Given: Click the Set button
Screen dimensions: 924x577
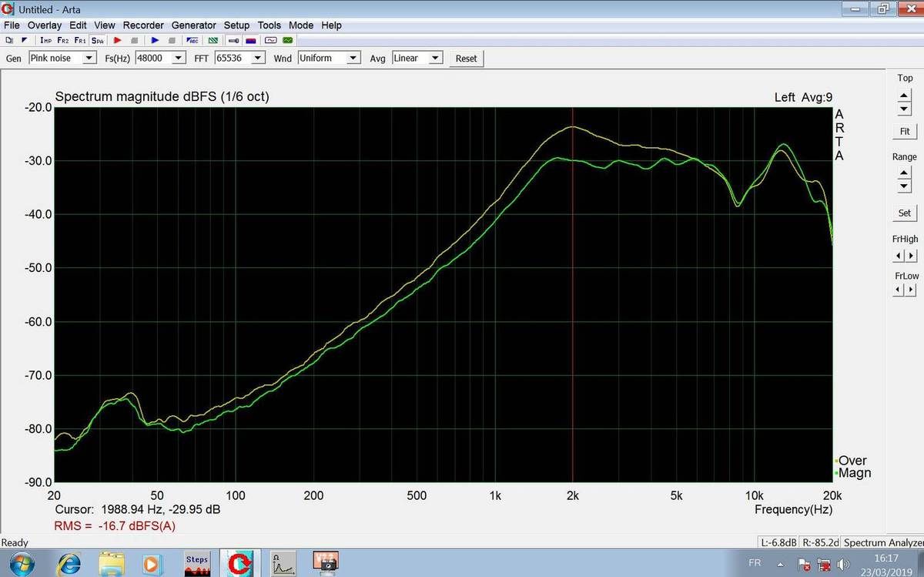Looking at the screenshot, I should 905,213.
